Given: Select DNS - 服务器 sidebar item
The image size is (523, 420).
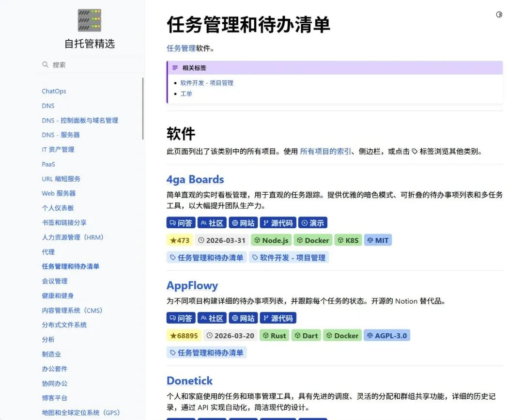Looking at the screenshot, I should [61, 135].
